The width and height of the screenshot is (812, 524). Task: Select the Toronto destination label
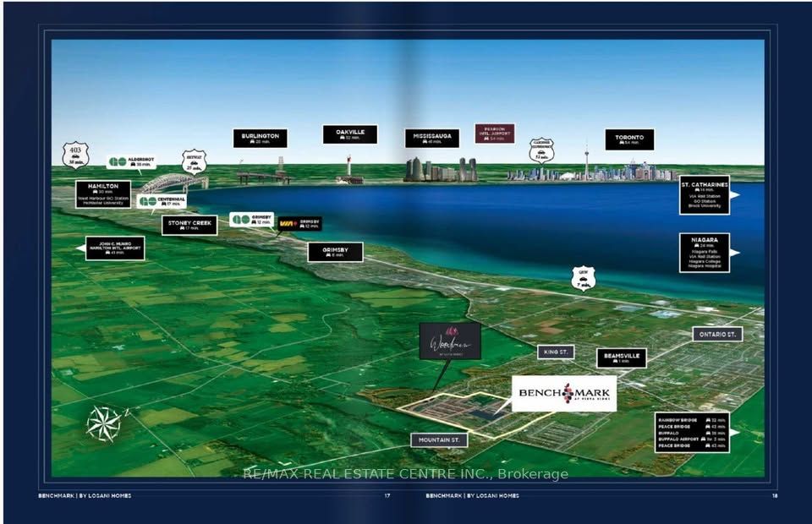[629, 139]
